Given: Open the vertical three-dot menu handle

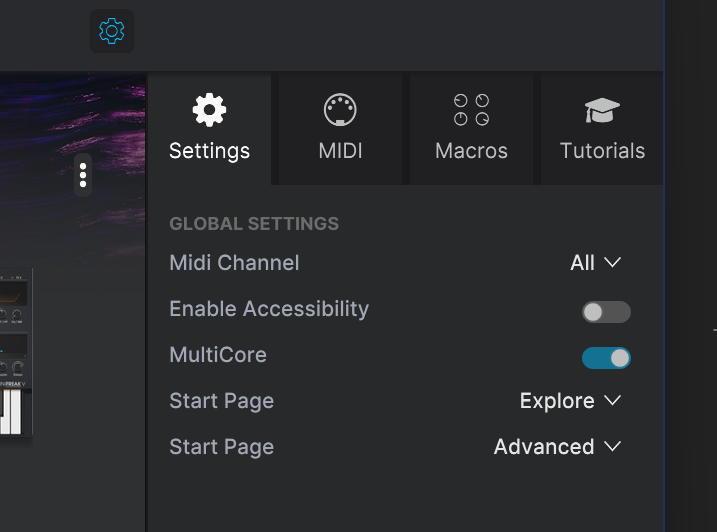Looking at the screenshot, I should pyautogui.click(x=83, y=175).
